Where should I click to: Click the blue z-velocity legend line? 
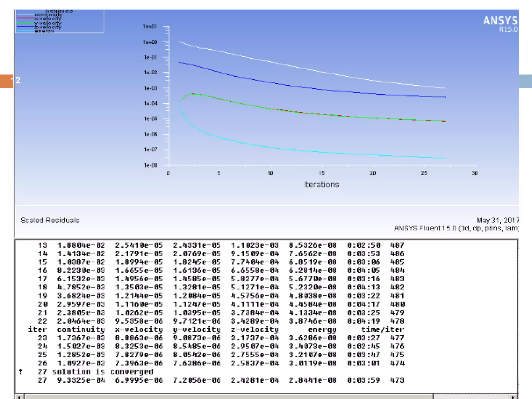pos(25,26)
